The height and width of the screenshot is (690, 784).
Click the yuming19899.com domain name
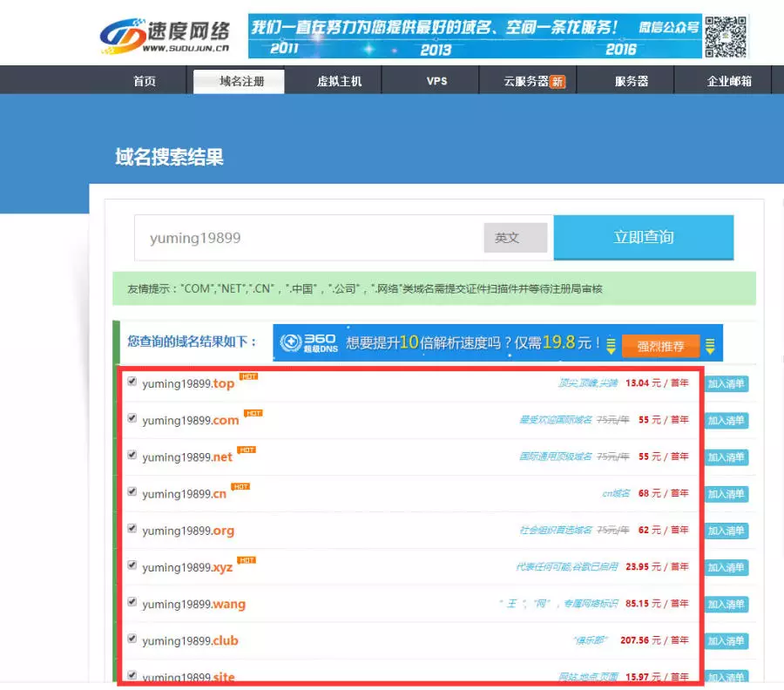191,421
